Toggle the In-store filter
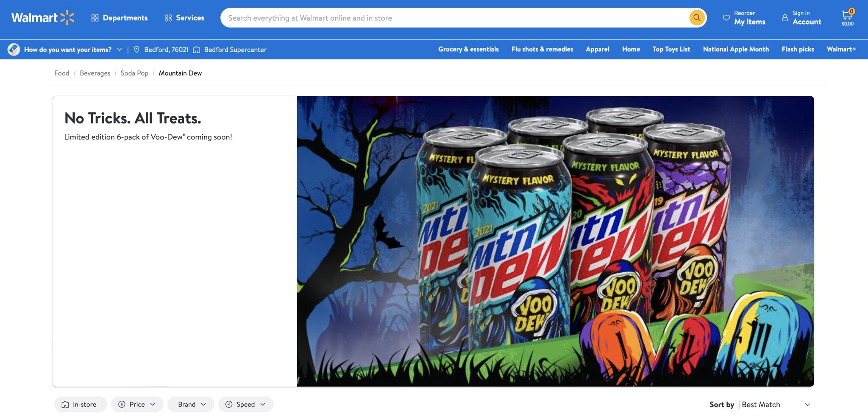 coord(80,404)
